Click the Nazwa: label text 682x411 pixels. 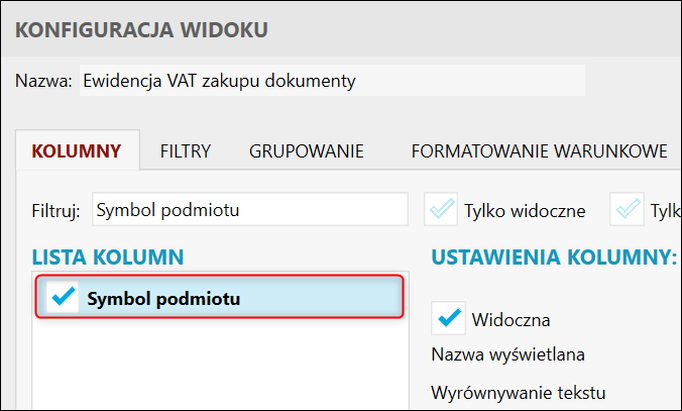[x=44, y=81]
